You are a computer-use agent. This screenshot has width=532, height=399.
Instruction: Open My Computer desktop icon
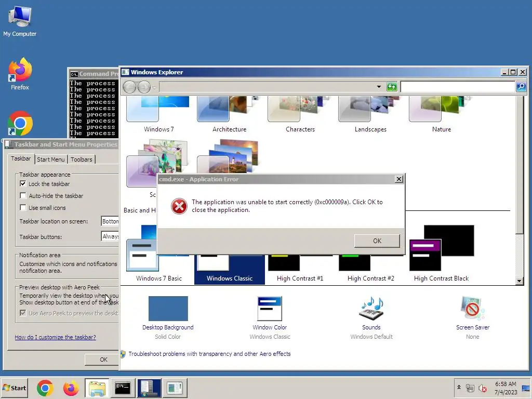point(20,21)
